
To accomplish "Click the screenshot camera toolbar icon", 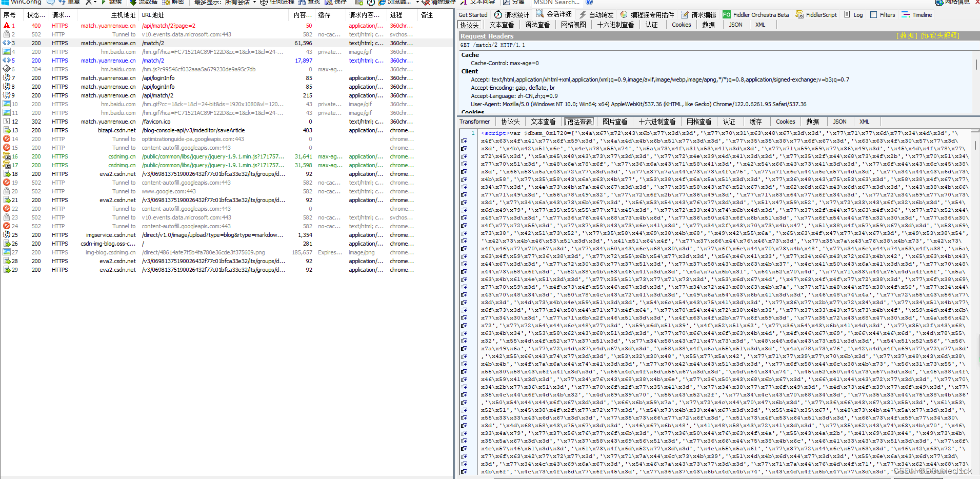I will tap(359, 3).
